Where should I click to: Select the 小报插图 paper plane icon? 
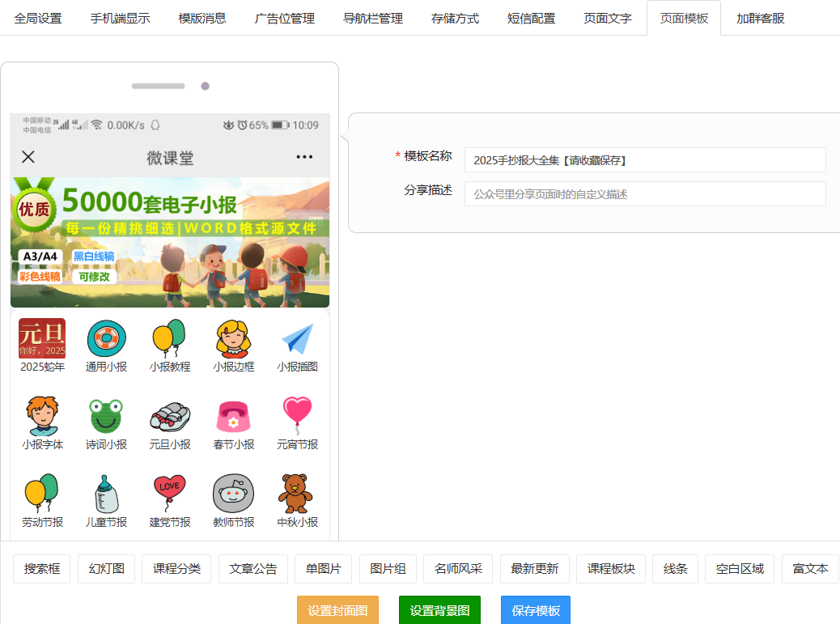pos(297,339)
